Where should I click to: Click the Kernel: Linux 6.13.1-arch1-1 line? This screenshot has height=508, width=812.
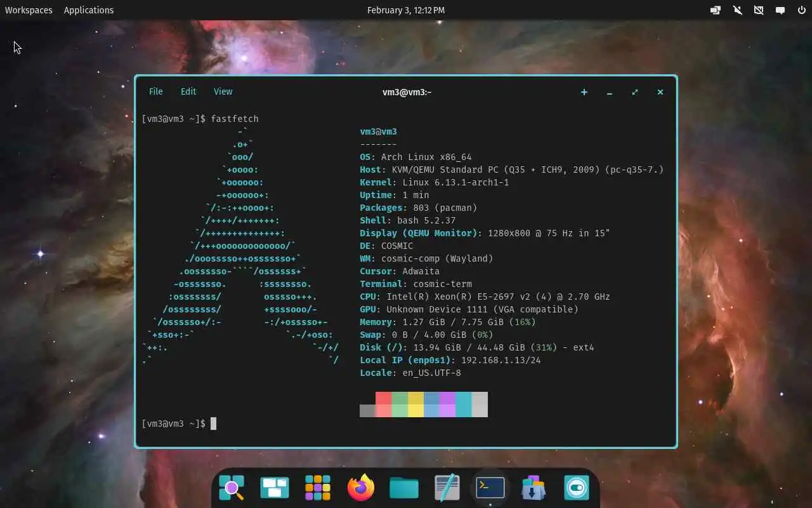point(435,182)
